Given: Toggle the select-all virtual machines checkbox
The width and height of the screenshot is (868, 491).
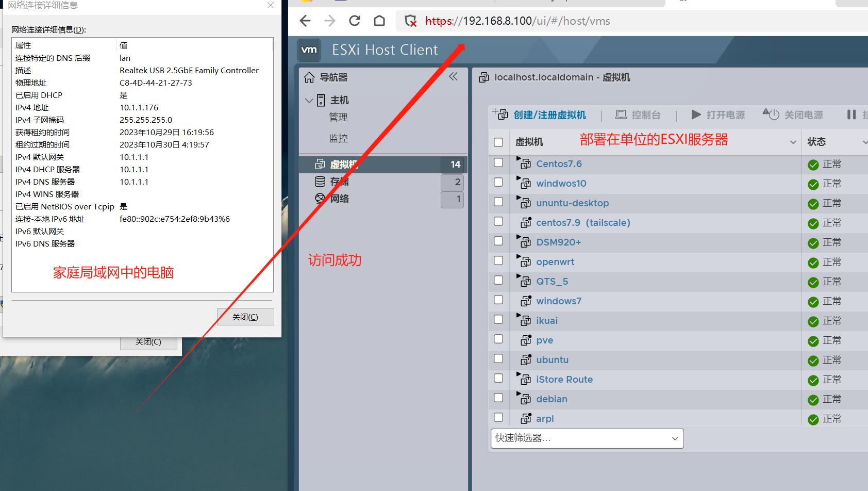Looking at the screenshot, I should point(498,141).
